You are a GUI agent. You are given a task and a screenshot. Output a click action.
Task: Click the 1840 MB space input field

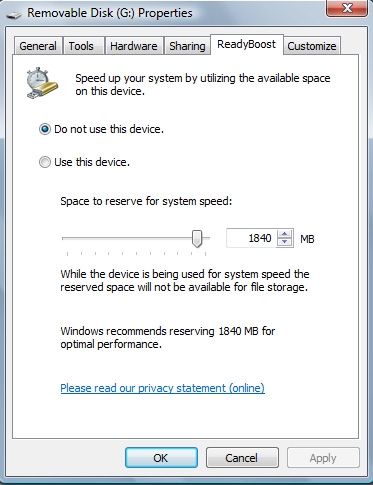tap(252, 238)
